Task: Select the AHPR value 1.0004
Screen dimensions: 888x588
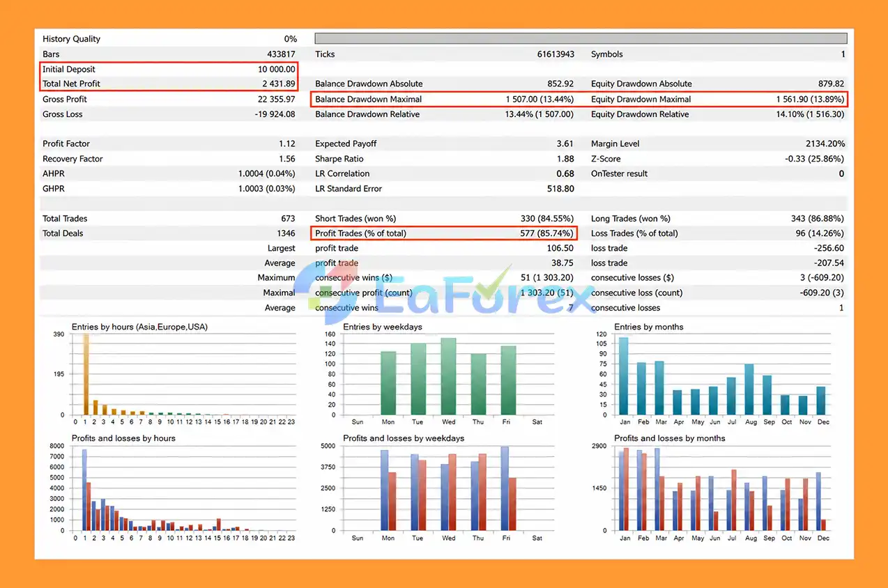Action: pyautogui.click(x=252, y=173)
